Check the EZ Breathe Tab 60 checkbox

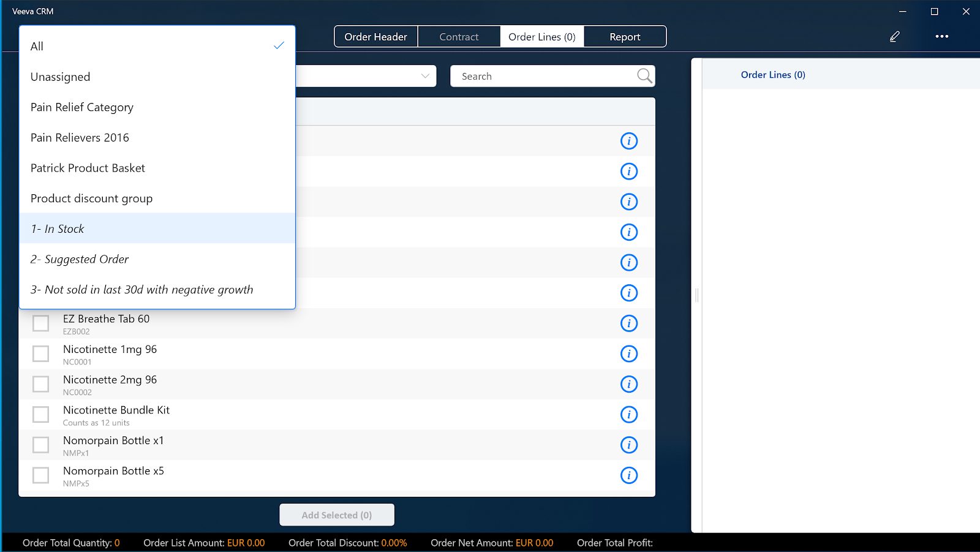[41, 323]
